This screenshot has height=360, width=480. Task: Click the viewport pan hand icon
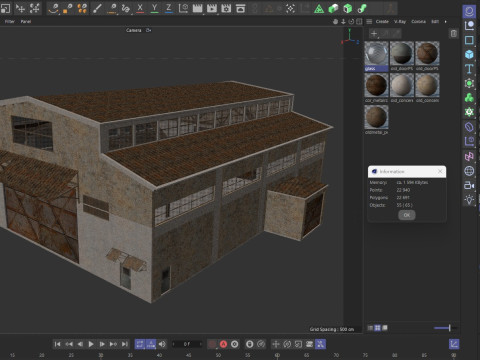pyautogui.click(x=335, y=21)
